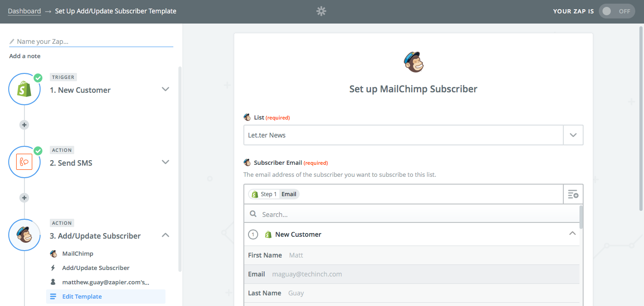644x306 pixels.
Task: Toggle Your Zap on/off switch
Action: (x=617, y=11)
